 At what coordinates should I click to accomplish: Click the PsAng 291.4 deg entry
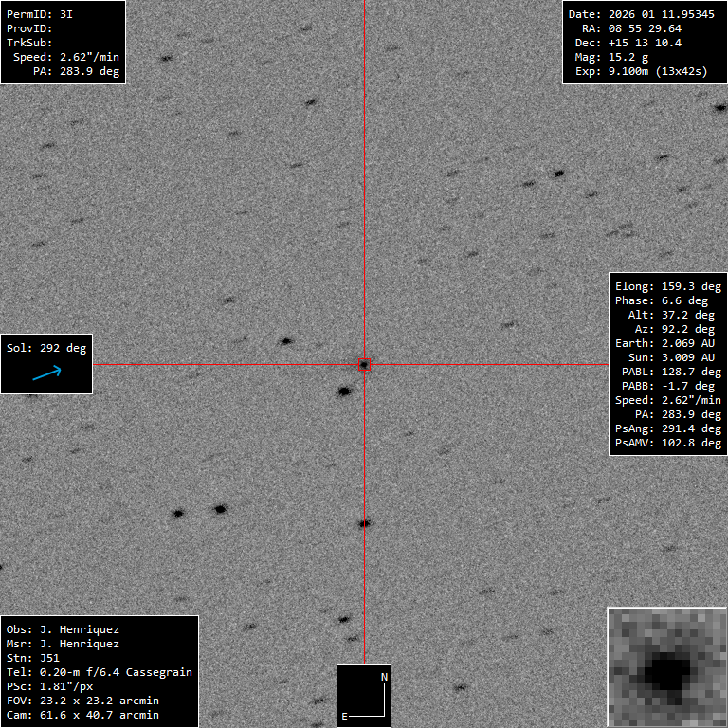point(667,428)
